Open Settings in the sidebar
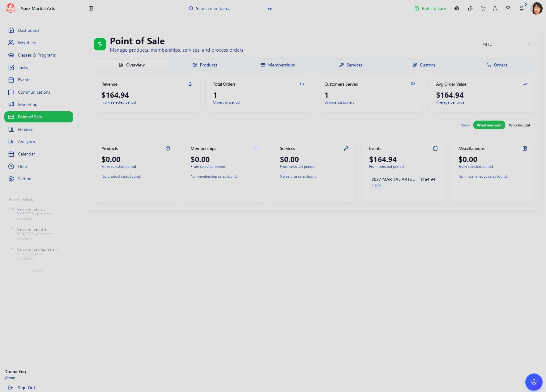The image size is (546, 392). (39, 179)
